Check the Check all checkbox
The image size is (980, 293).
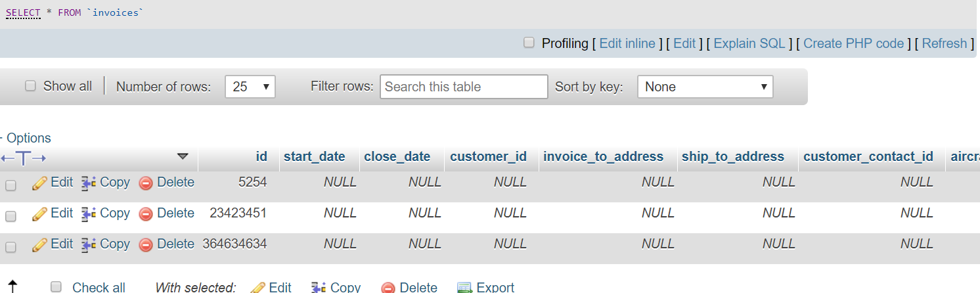56,287
